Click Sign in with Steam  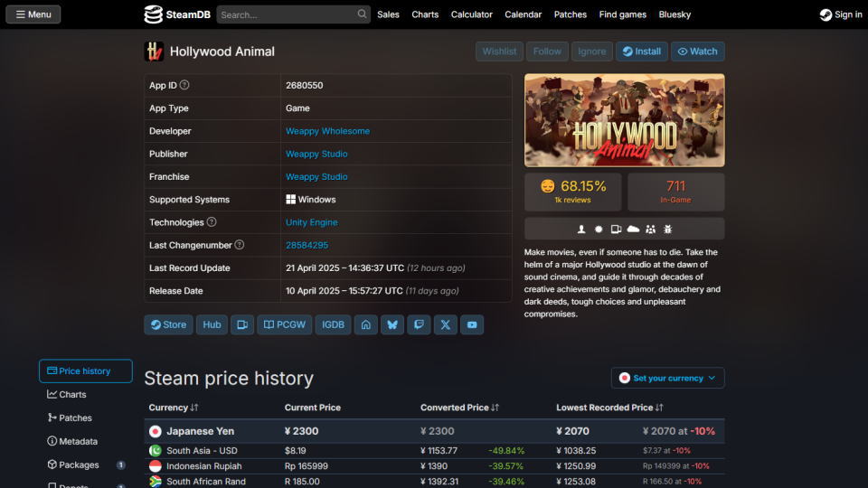tap(841, 14)
